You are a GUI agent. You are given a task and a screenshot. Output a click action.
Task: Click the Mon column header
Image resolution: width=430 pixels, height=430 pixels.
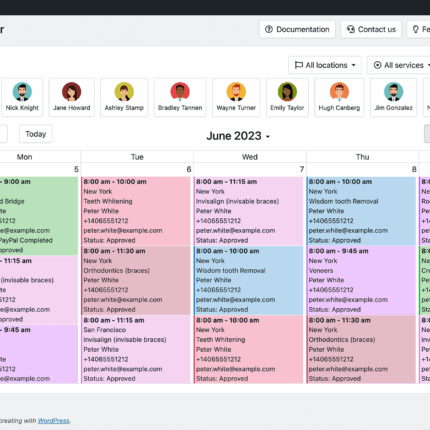pos(25,157)
